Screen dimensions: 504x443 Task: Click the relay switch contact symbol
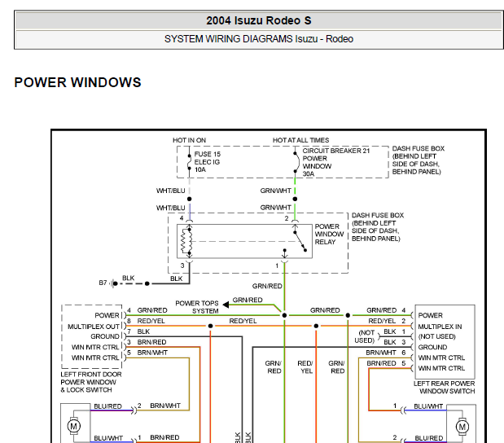(x=300, y=240)
